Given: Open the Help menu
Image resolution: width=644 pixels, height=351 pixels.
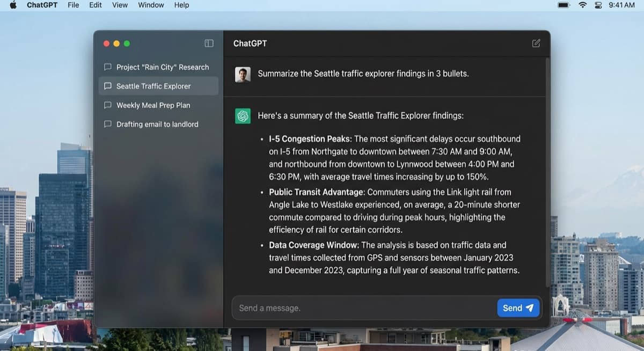Looking at the screenshot, I should coord(181,5).
